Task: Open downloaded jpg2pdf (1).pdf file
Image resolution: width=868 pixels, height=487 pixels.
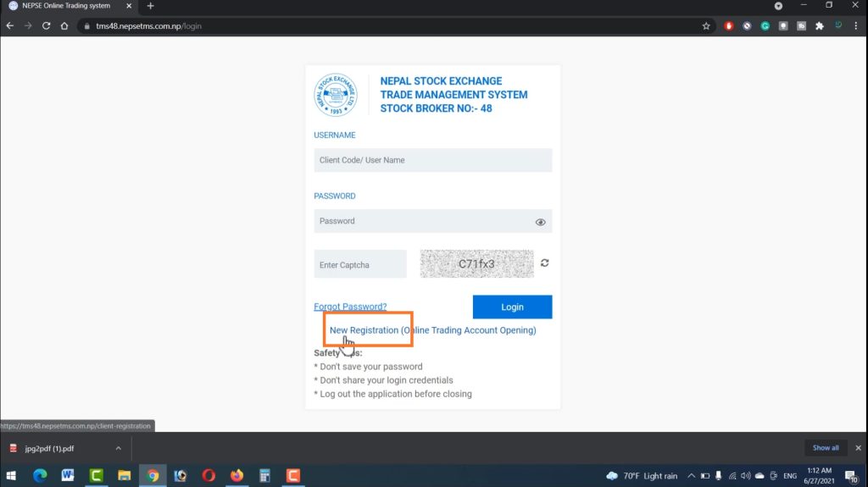Action: 49,448
